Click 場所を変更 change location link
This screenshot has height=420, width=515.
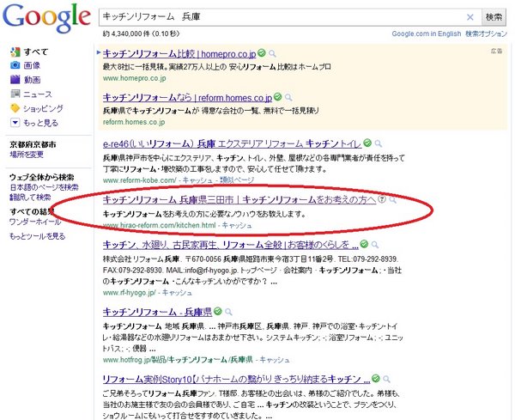click(27, 154)
